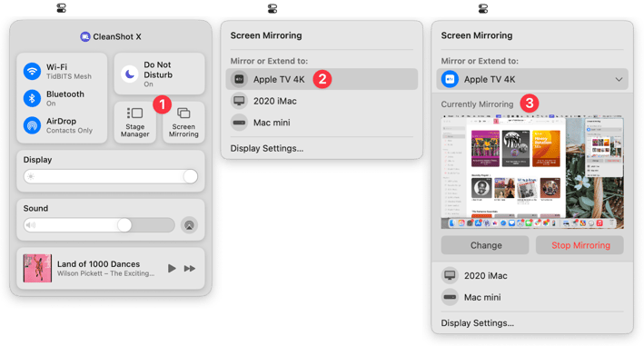Click Mac mini icon in the middle panel
Image resolution: width=644 pixels, height=346 pixels.
(x=239, y=123)
